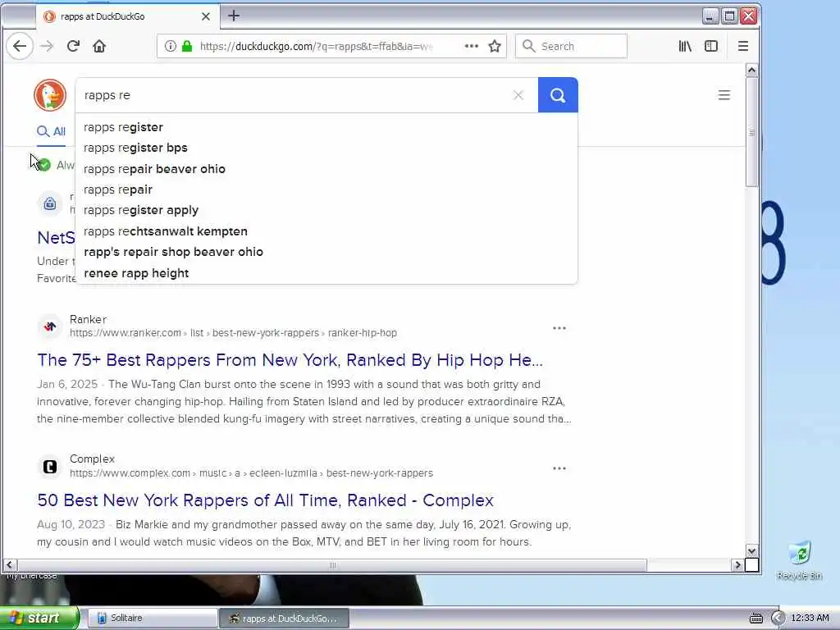Open Recycle Bin on the desktop
The image size is (840, 630).
799,560
